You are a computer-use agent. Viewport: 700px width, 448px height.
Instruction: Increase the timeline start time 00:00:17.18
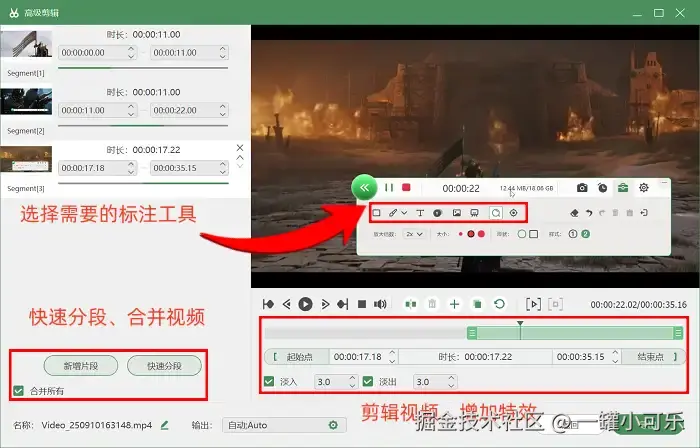coord(392,353)
